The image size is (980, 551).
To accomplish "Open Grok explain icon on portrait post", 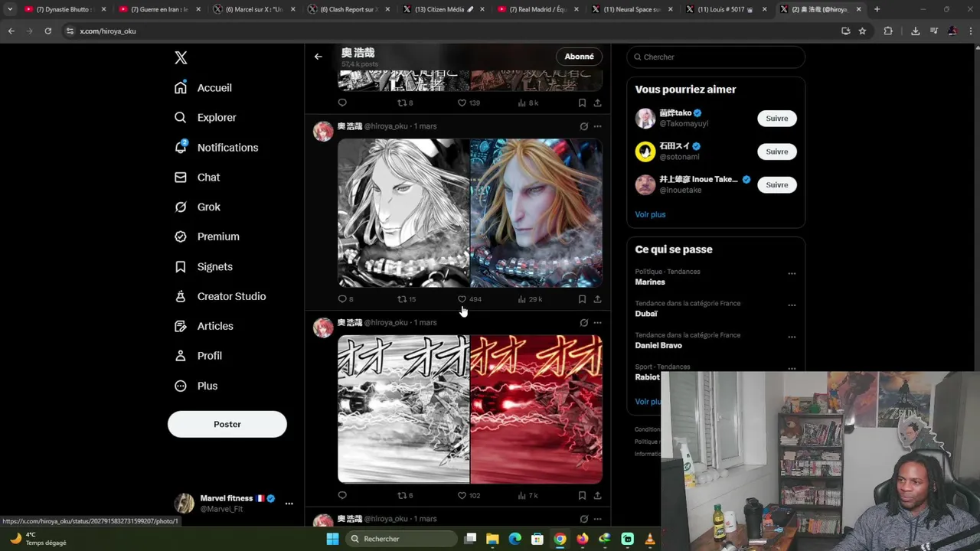I will tap(583, 126).
